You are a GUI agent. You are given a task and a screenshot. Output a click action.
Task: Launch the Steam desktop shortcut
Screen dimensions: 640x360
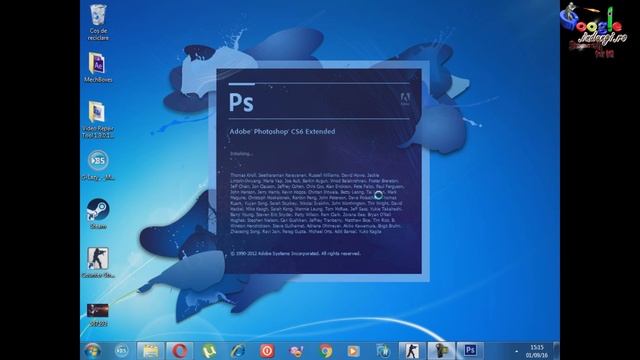(98, 214)
